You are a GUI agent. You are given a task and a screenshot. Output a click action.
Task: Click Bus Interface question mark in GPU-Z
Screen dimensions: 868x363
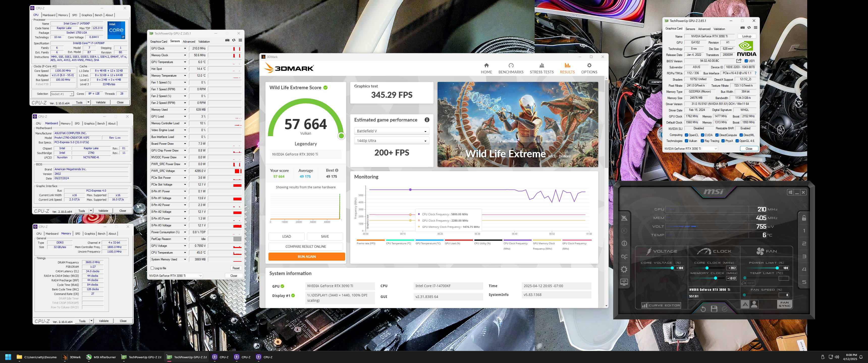pyautogui.click(x=755, y=73)
